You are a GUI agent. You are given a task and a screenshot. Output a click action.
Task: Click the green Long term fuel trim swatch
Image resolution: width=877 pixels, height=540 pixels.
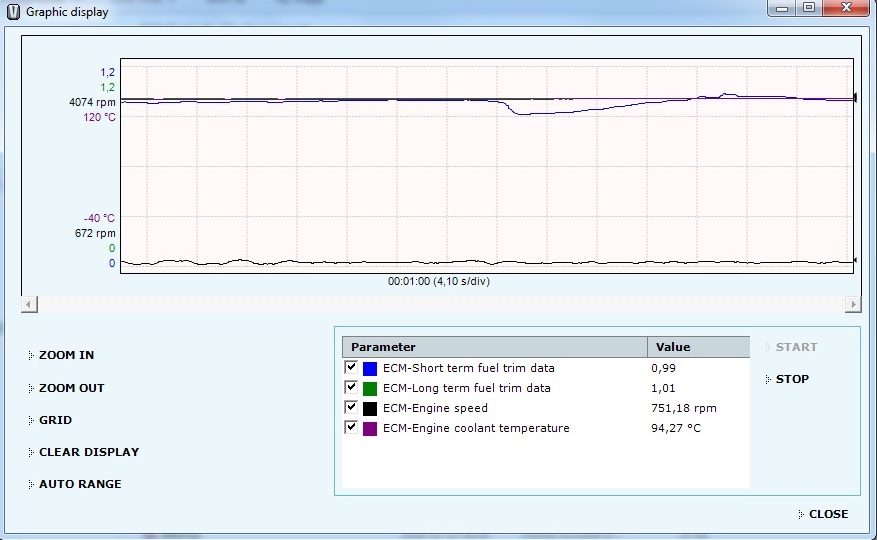click(x=370, y=388)
